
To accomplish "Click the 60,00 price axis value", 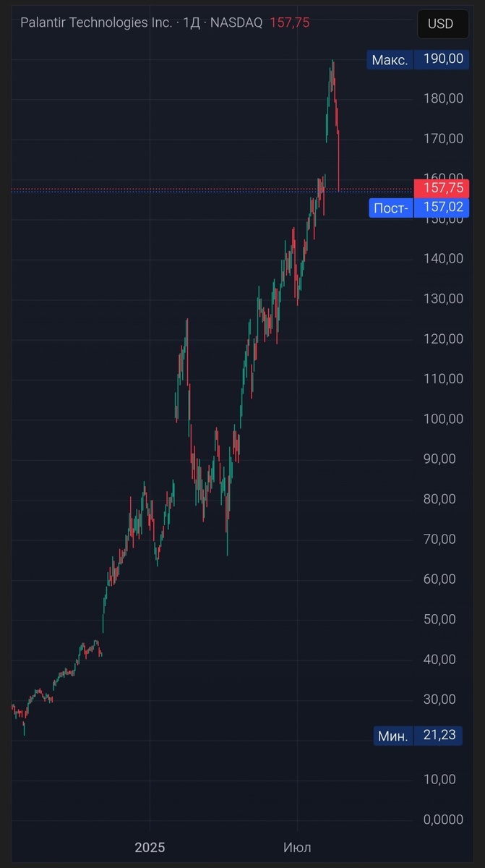I will click(439, 579).
